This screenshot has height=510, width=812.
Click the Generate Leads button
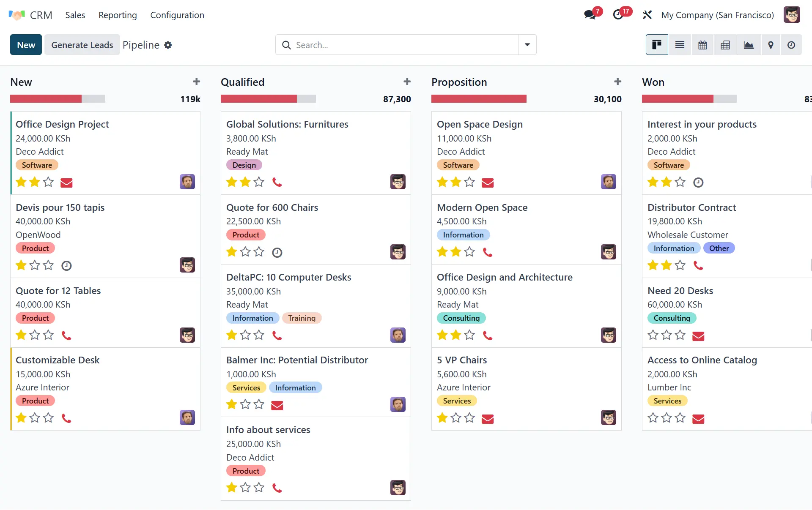[82, 45]
